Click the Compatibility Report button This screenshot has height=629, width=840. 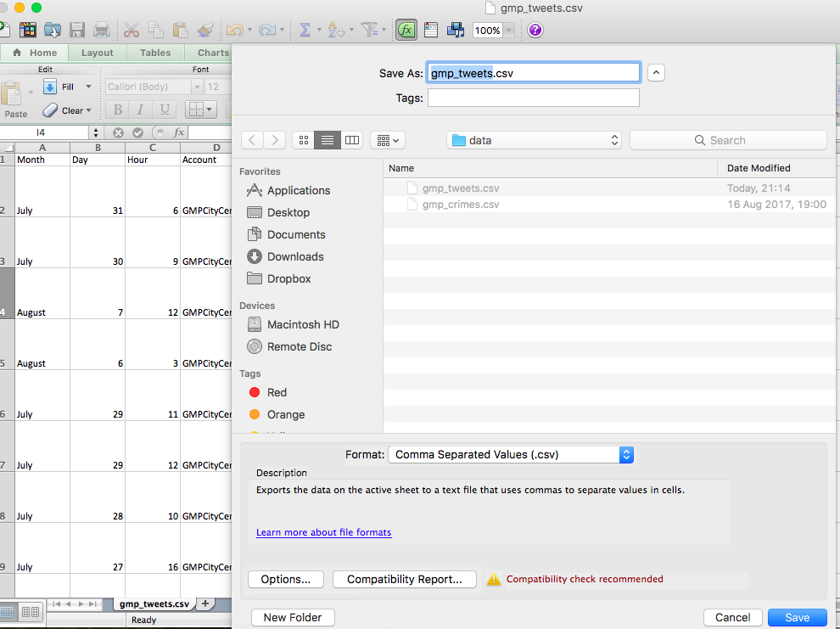tap(405, 579)
